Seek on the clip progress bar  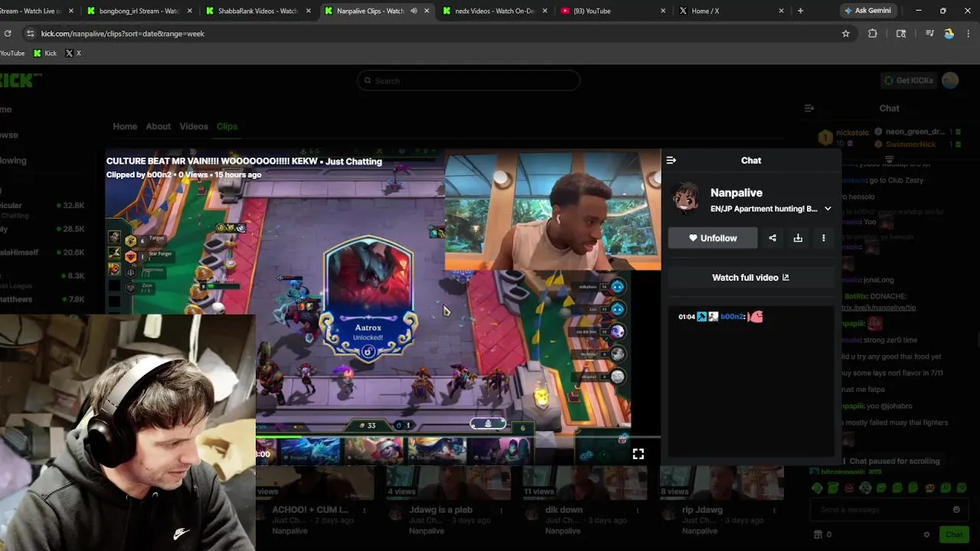point(458,437)
